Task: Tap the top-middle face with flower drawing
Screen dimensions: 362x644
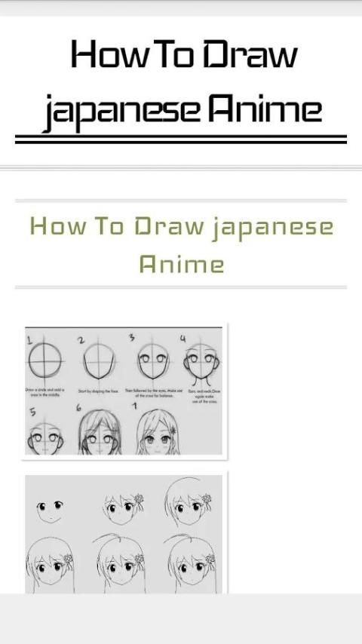Action: (122, 508)
